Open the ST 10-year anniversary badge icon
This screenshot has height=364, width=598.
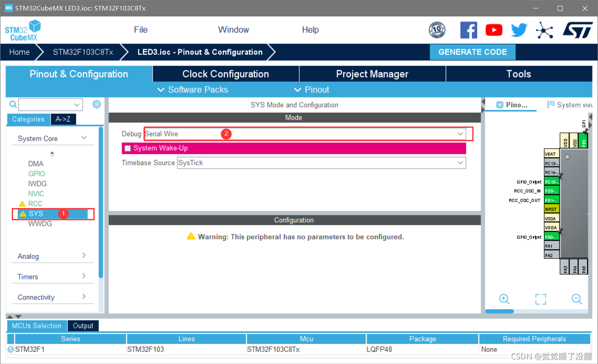pos(437,30)
